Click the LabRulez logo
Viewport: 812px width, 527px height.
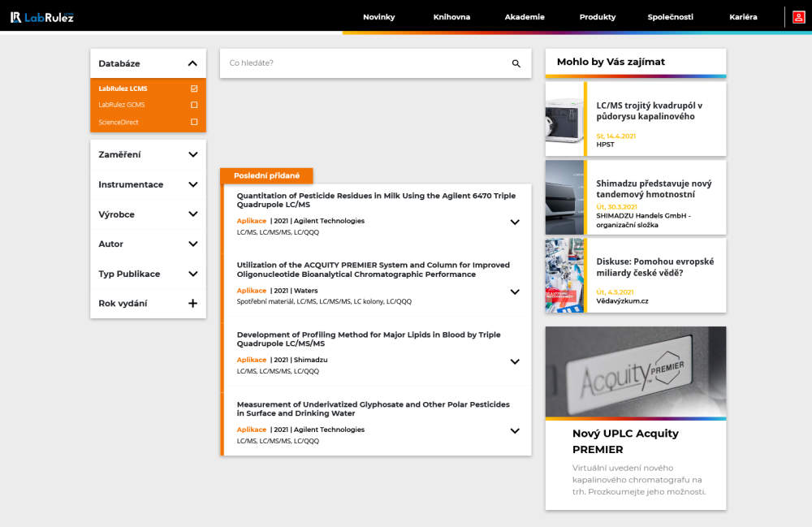42,17
